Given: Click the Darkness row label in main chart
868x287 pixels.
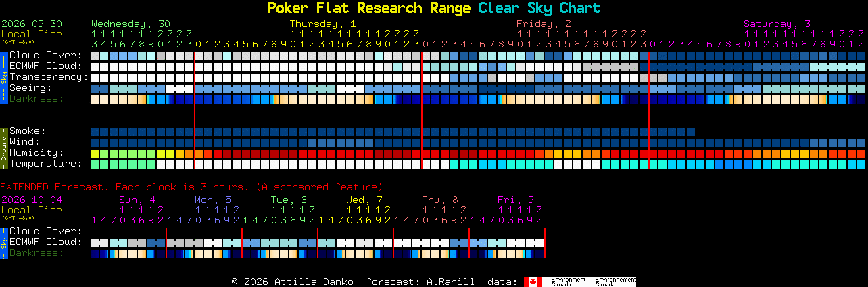Looking at the screenshot, I should [37, 99].
